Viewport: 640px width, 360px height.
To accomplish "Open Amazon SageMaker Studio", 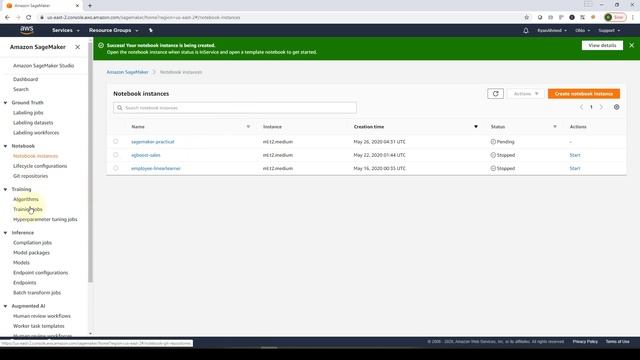I will pyautogui.click(x=44, y=65).
